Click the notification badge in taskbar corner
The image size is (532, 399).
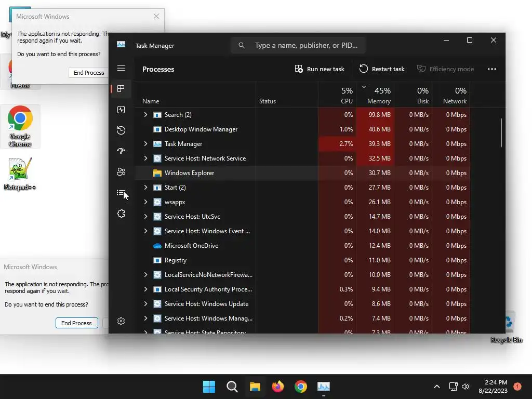[517, 387]
